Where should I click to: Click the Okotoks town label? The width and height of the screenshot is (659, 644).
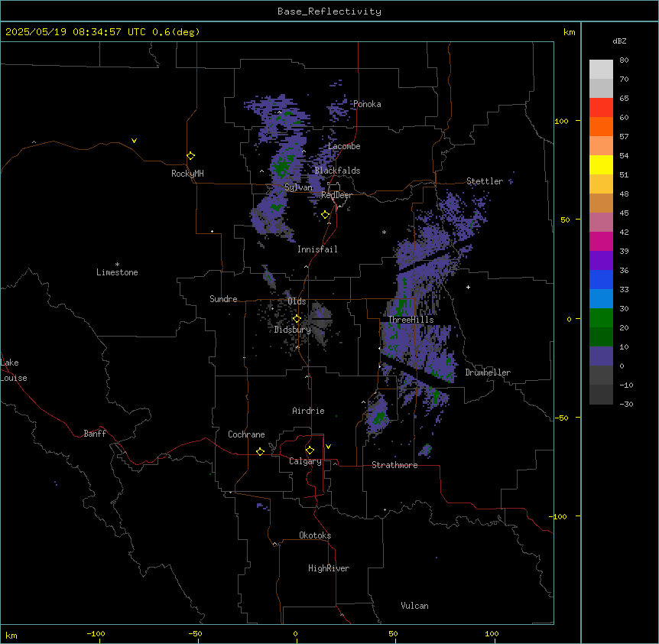pos(315,535)
